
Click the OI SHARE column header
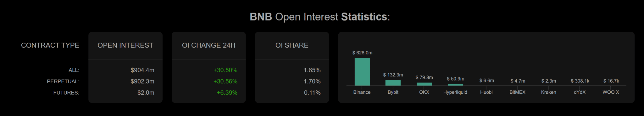[x=292, y=45]
